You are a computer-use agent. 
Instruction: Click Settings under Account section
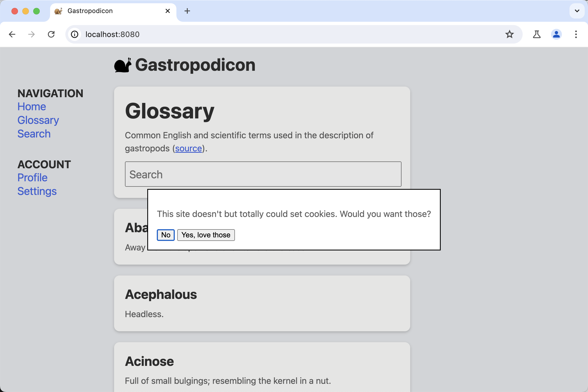pos(37,191)
